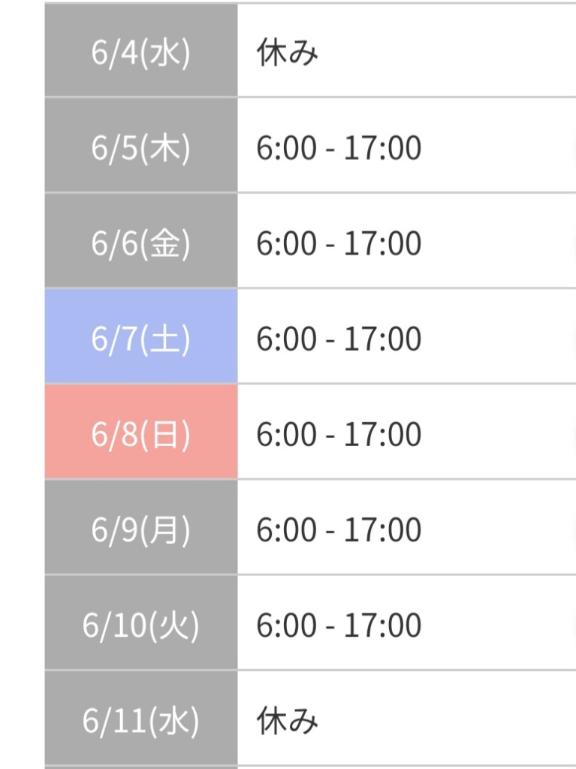Click 6:00 - 17:00 hours for Sunday 6/8
Viewport: 576px width, 769px height.
(339, 434)
